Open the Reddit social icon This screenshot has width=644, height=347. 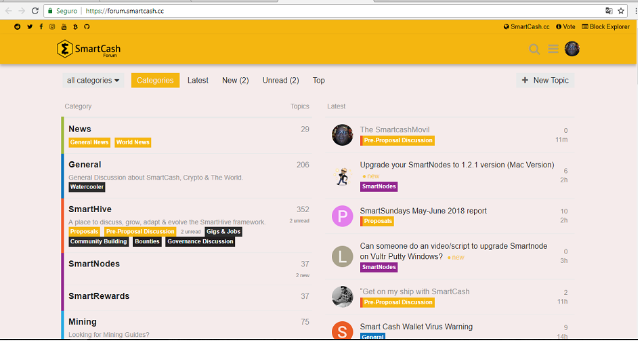17,26
